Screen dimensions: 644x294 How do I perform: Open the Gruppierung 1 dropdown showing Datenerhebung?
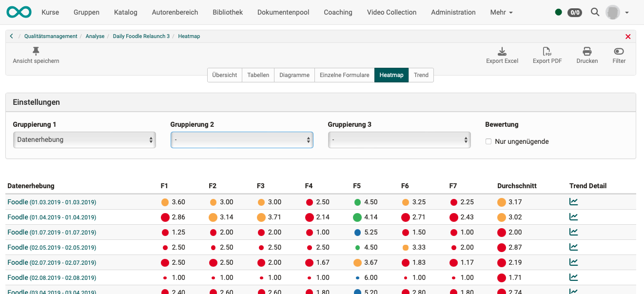(x=84, y=139)
